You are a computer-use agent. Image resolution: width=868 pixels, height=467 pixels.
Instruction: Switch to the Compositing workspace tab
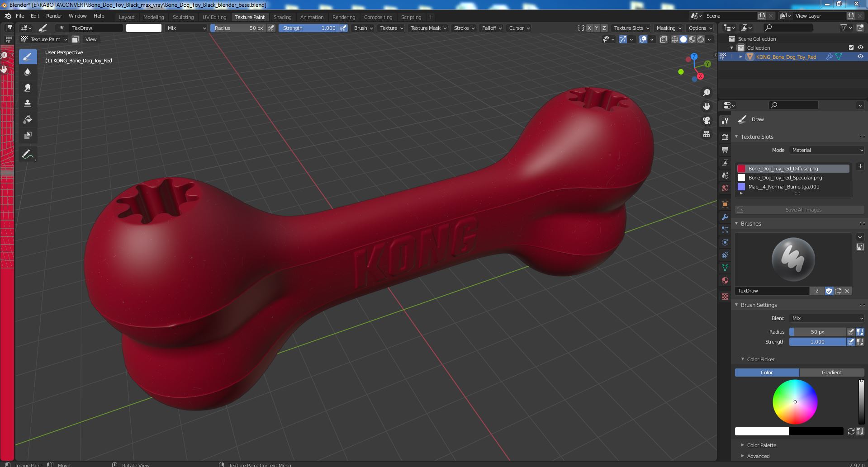pos(378,17)
